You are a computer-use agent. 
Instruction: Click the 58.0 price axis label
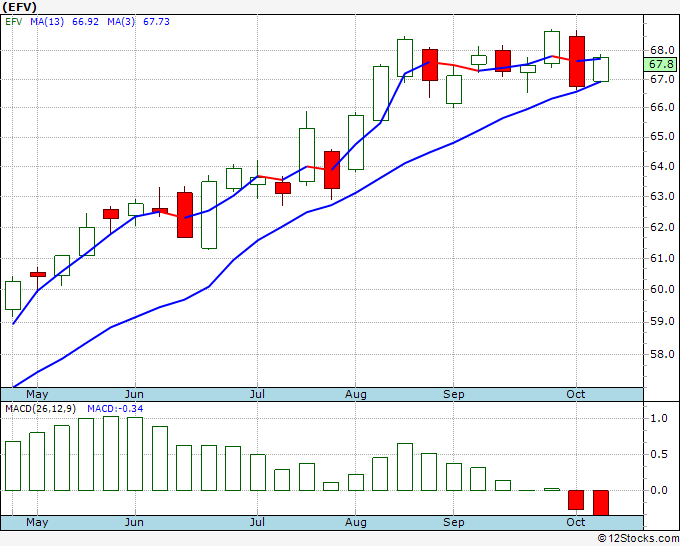[x=662, y=354]
